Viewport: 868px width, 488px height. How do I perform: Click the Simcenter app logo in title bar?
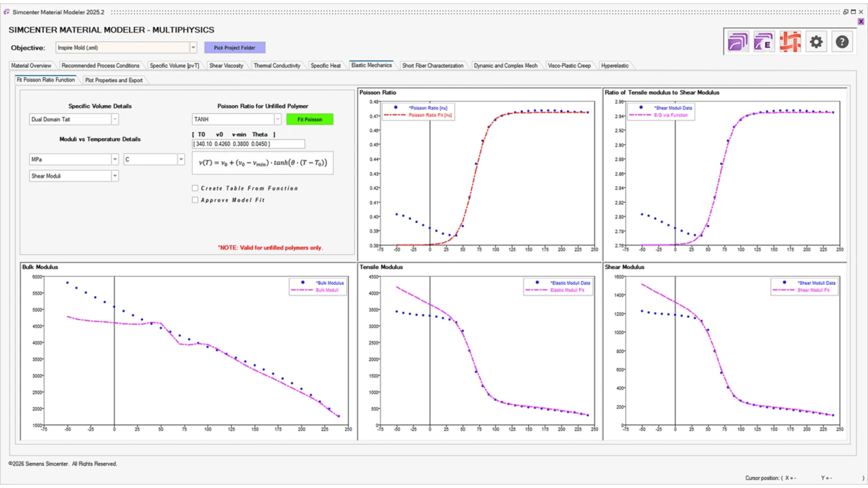6,12
